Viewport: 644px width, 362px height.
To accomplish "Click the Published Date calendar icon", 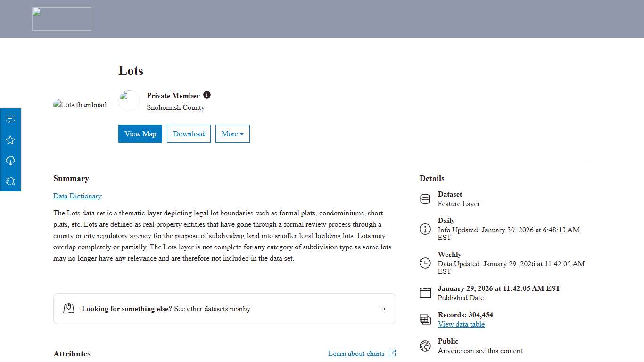I will click(x=425, y=292).
